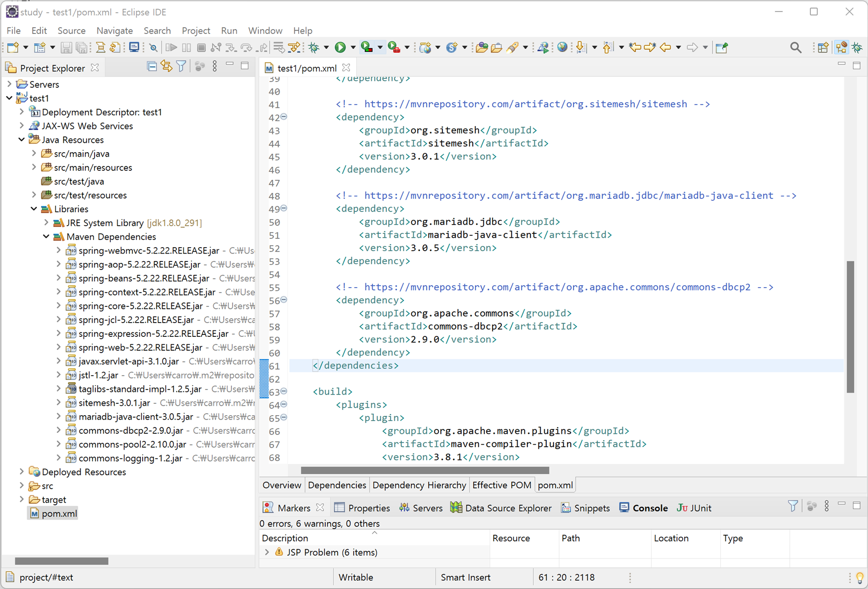868x589 pixels.
Task: Toggle Link with Editor in Project Explorer
Action: [166, 66]
